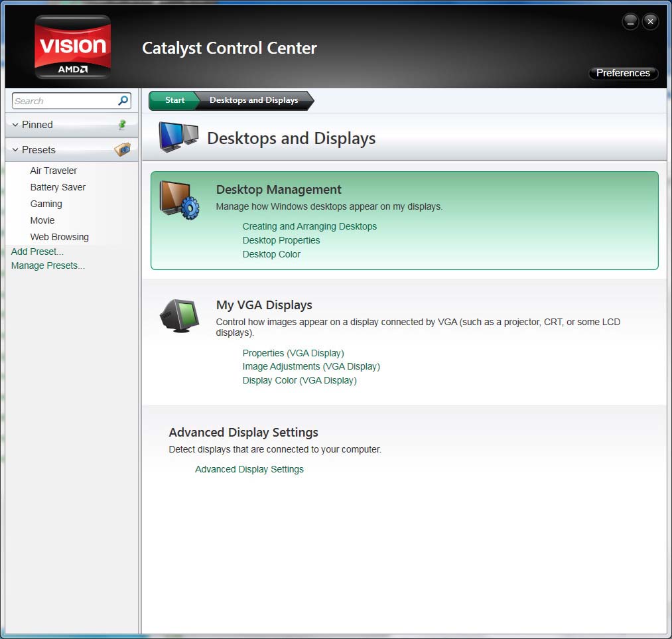Open the Preferences menu
672x639 pixels.
[x=623, y=73]
